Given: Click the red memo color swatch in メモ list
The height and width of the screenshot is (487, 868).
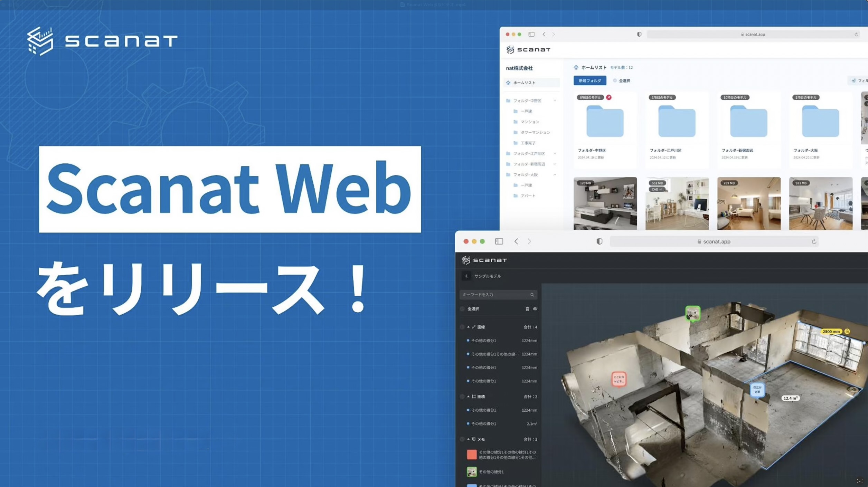Looking at the screenshot, I should (471, 454).
